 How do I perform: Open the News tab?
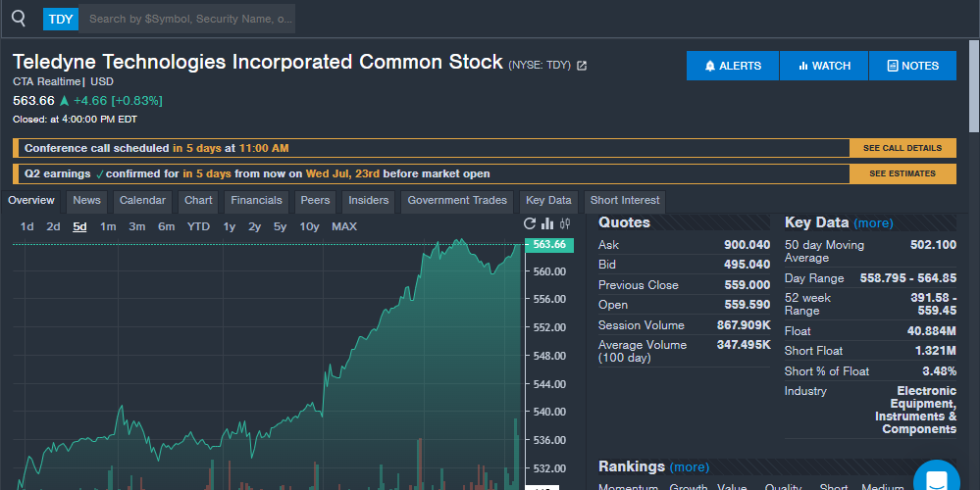pos(86,200)
